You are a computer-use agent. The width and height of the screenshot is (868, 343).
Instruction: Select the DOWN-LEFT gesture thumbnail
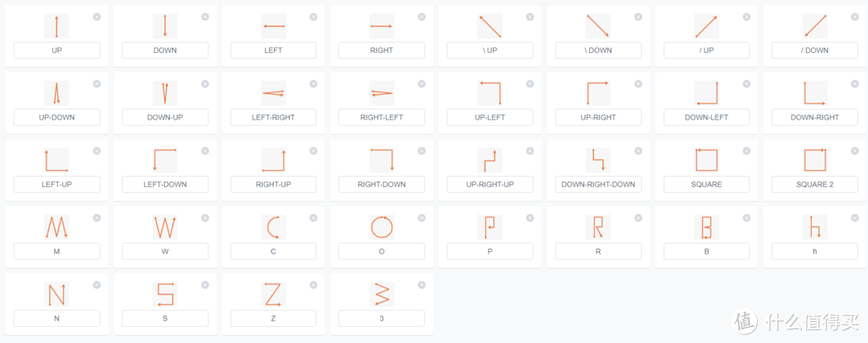pyautogui.click(x=706, y=93)
